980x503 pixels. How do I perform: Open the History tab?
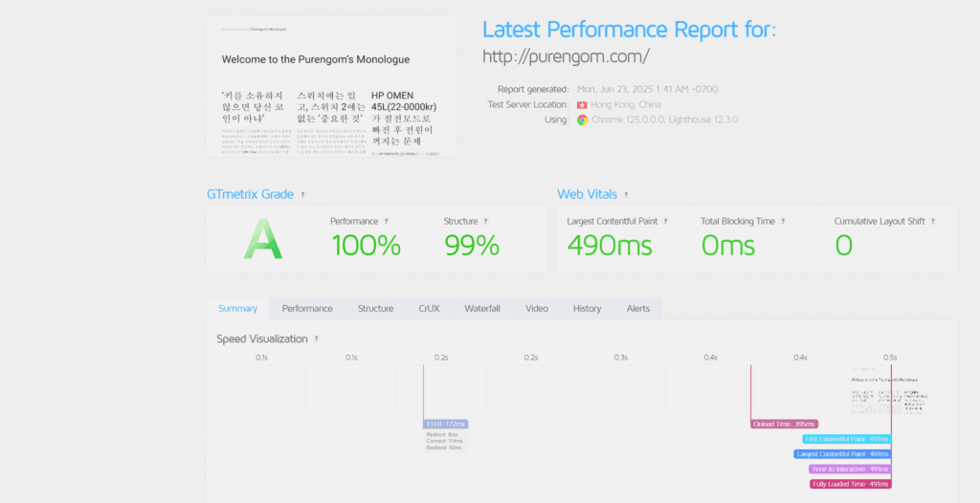click(587, 309)
